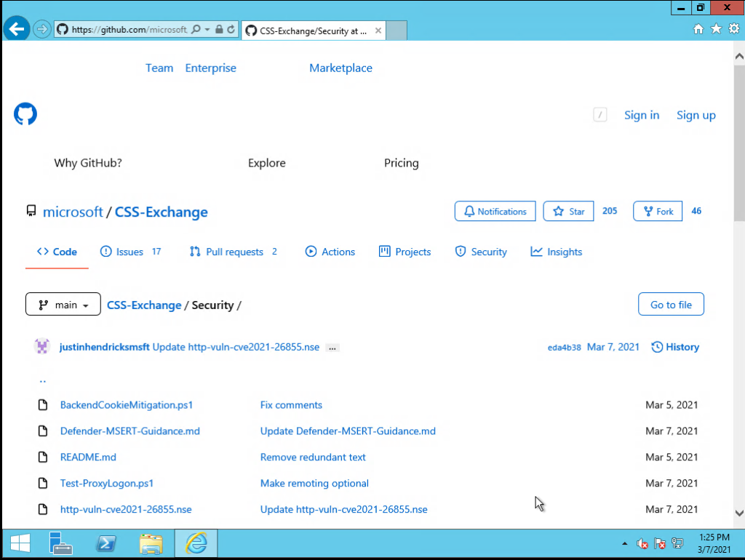Image resolution: width=745 pixels, height=560 pixels.
Task: Show hidden tray icons arrow
Action: click(x=625, y=543)
